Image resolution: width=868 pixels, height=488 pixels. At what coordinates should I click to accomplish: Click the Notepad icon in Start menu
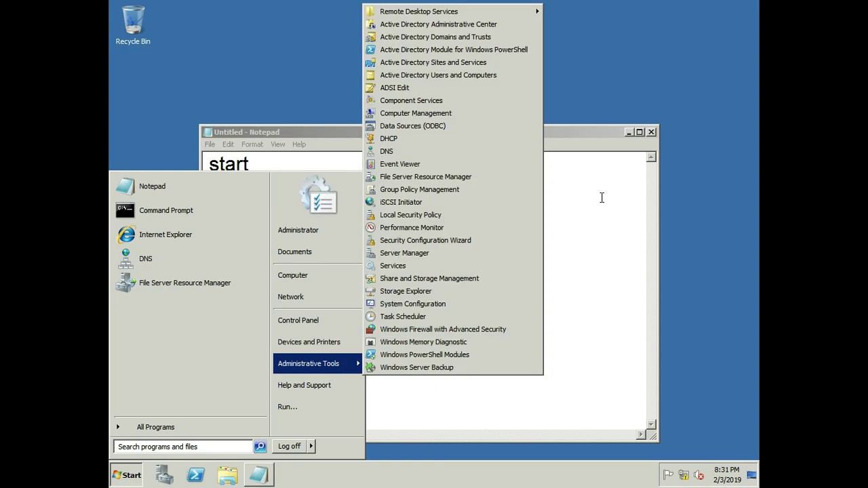click(x=125, y=186)
